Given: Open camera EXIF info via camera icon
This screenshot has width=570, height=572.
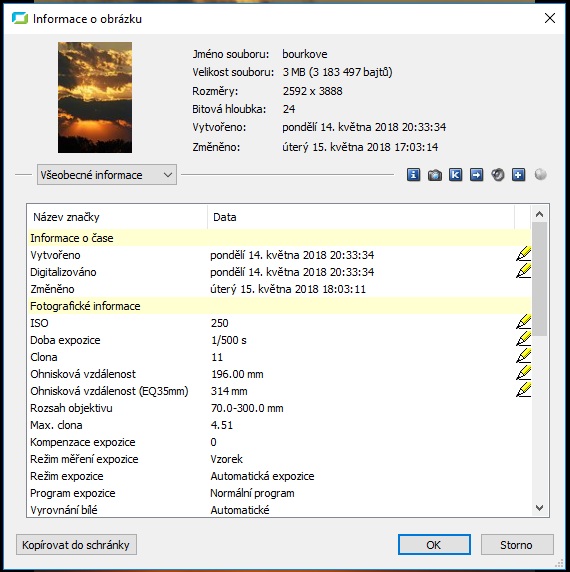Looking at the screenshot, I should (435, 175).
